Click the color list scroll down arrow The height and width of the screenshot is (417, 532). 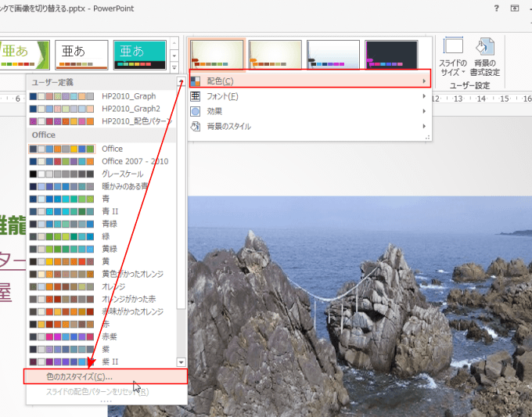tap(182, 362)
